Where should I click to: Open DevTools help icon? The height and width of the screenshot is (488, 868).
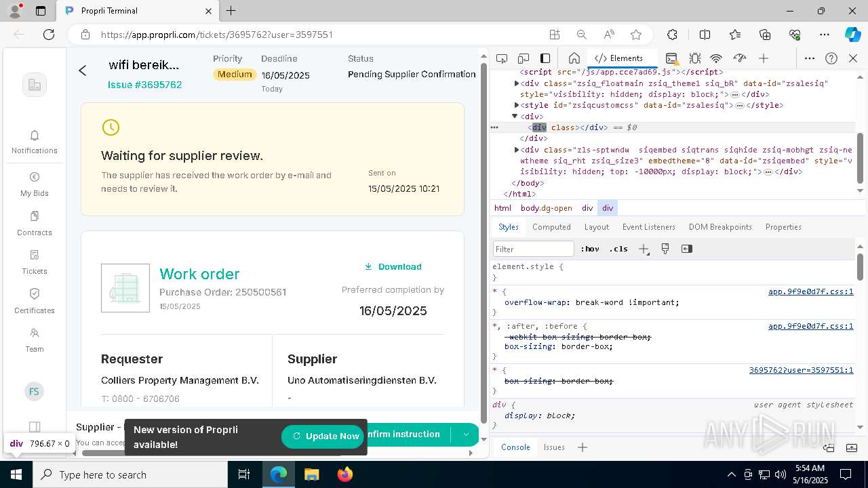[x=831, y=58]
